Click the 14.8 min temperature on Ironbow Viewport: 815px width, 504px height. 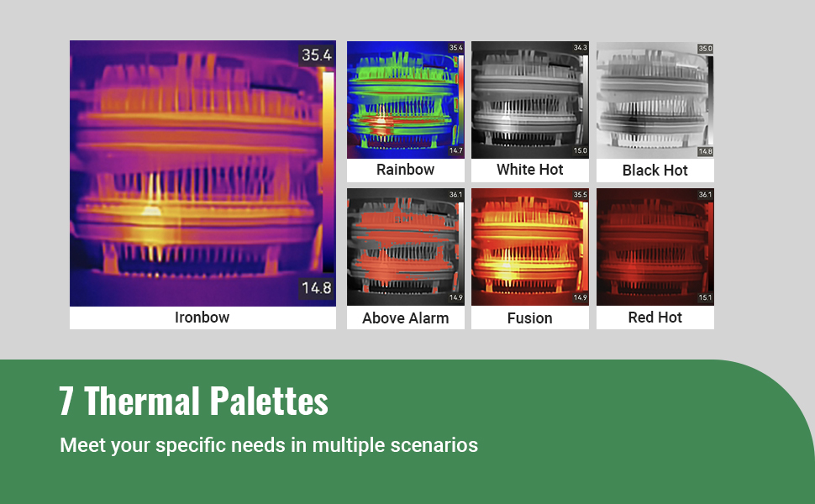[317, 288]
